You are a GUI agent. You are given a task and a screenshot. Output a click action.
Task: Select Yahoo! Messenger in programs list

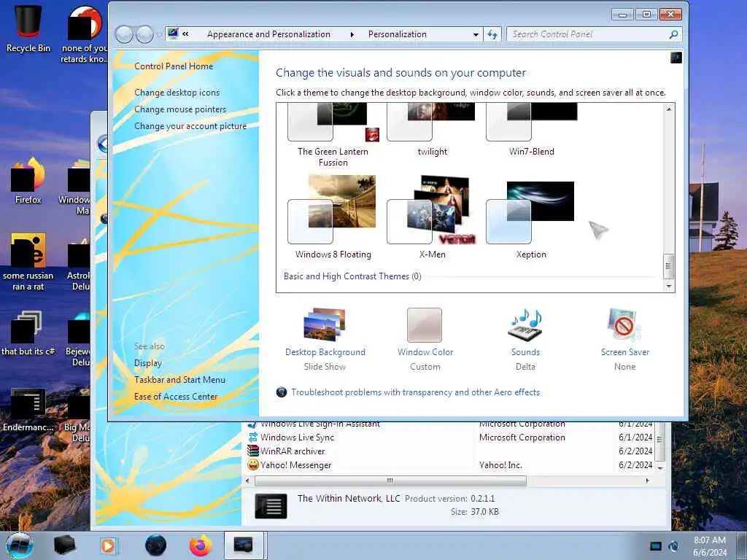coord(295,464)
